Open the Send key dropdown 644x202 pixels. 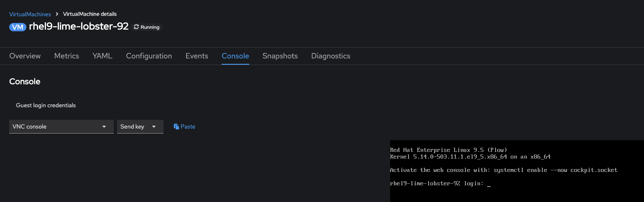click(140, 126)
